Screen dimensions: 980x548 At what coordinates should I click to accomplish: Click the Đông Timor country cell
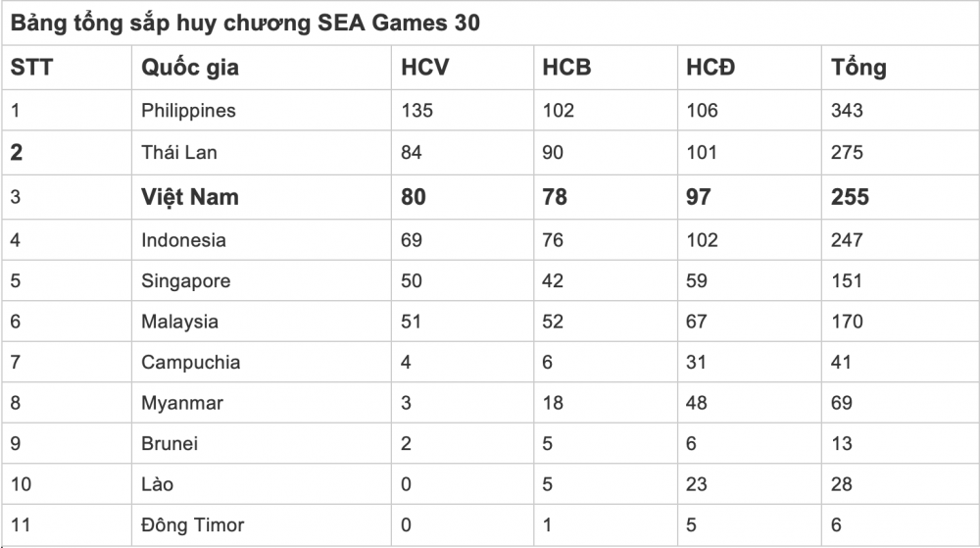pyautogui.click(x=192, y=524)
